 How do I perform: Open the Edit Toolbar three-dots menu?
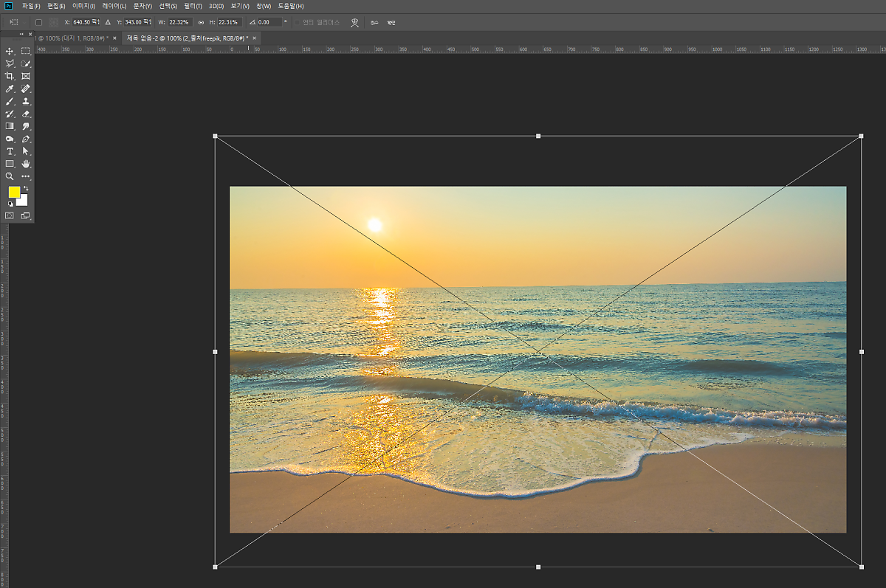click(x=26, y=176)
